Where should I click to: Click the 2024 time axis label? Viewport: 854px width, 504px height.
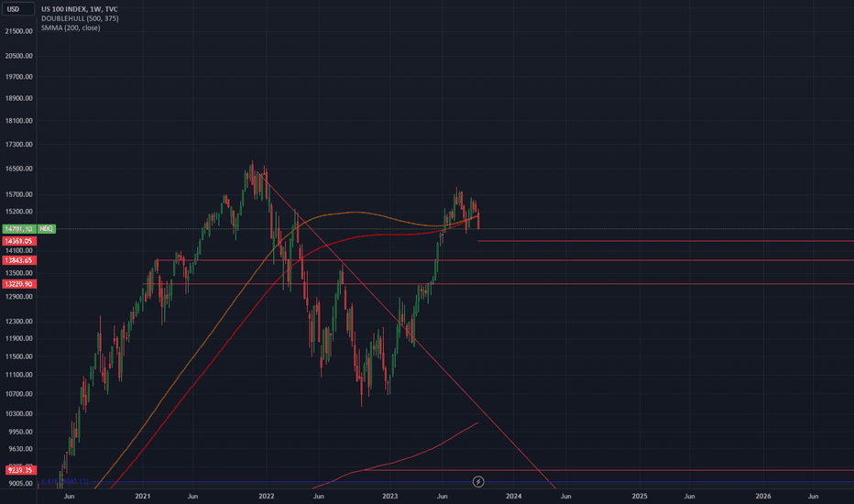click(x=514, y=497)
